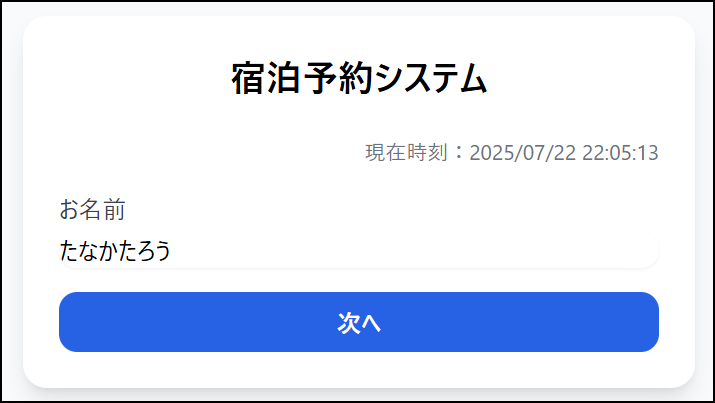Viewport: 715px width, 403px height.
Task: Click the time 22:05:13 in the timestamp
Action: point(621,153)
